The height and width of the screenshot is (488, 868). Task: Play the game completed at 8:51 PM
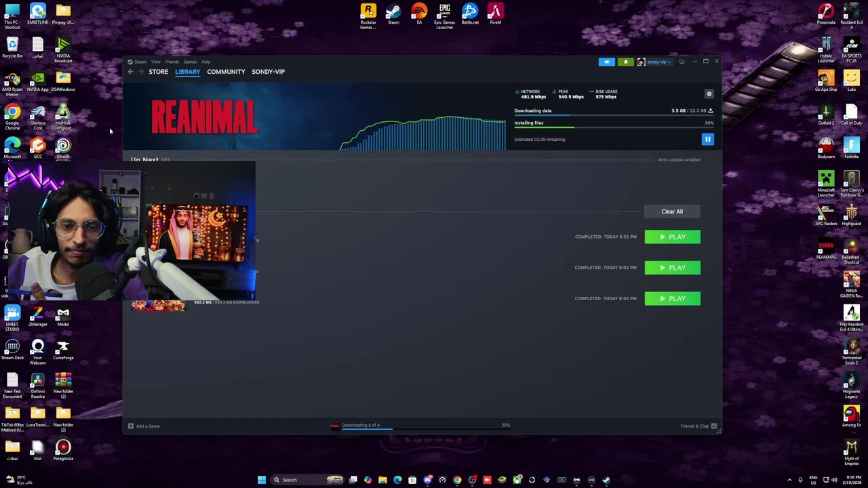click(x=672, y=237)
